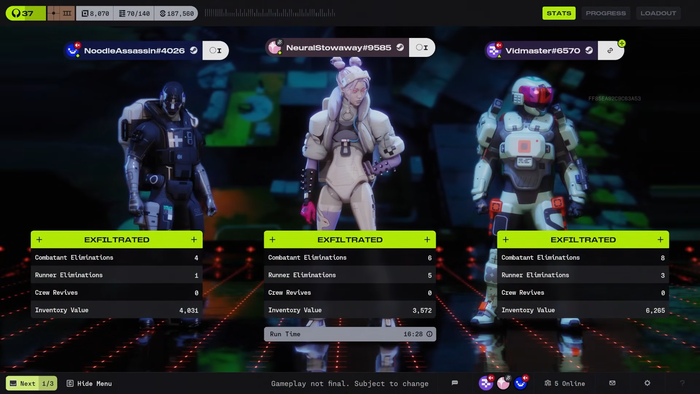Viewport: 700px width, 394px height.
Task: Expand NoodleAssassin's EXFILTRATED panel with left plus
Action: click(x=39, y=240)
